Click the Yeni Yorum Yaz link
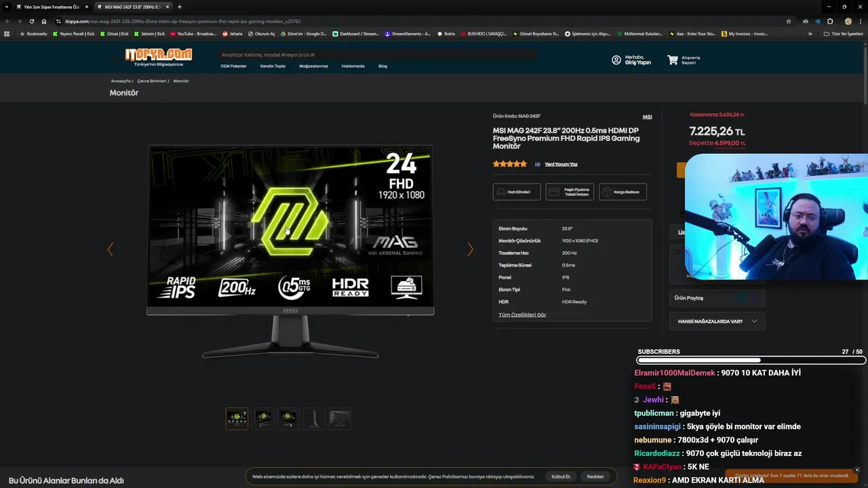 pos(561,164)
